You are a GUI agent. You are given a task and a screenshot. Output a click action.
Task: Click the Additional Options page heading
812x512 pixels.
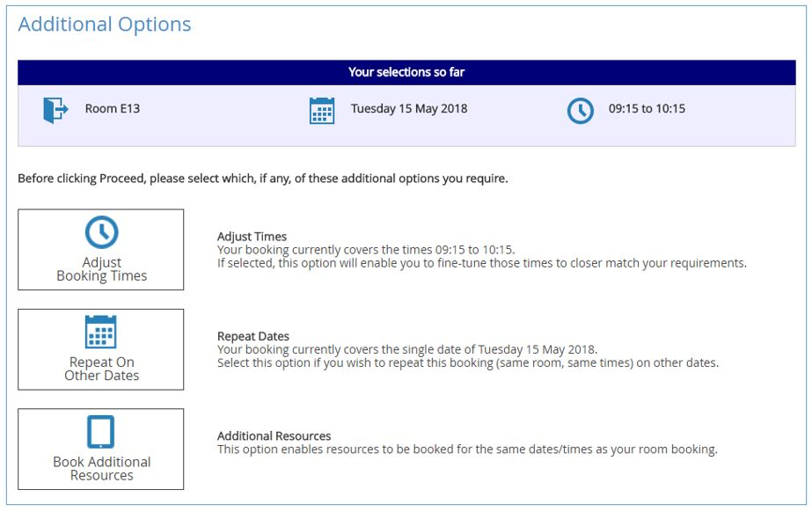coord(105,25)
